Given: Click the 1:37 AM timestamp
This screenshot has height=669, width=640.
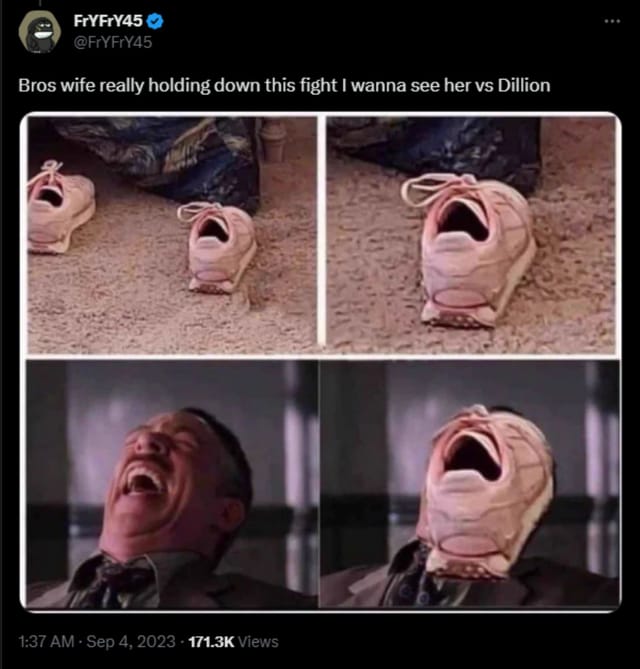Looking at the screenshot, I should (x=46, y=642).
